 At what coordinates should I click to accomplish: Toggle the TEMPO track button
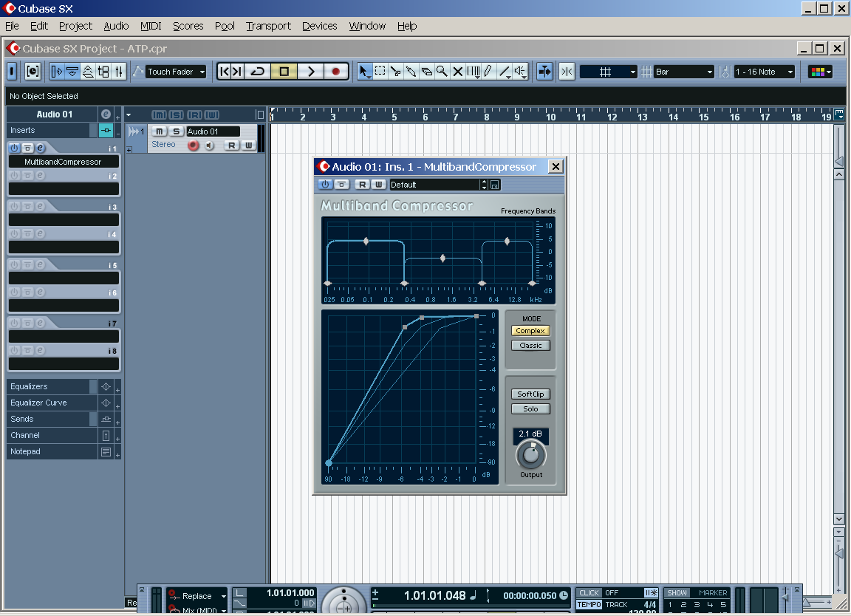pos(589,605)
